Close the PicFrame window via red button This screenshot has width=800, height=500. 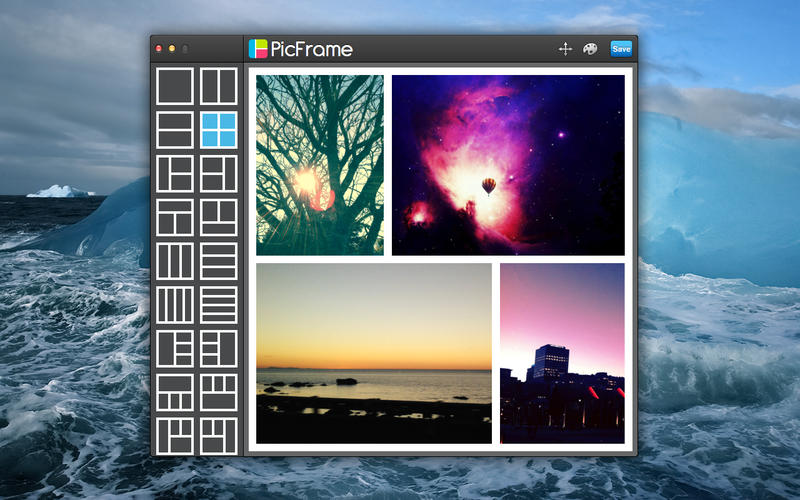(x=158, y=49)
